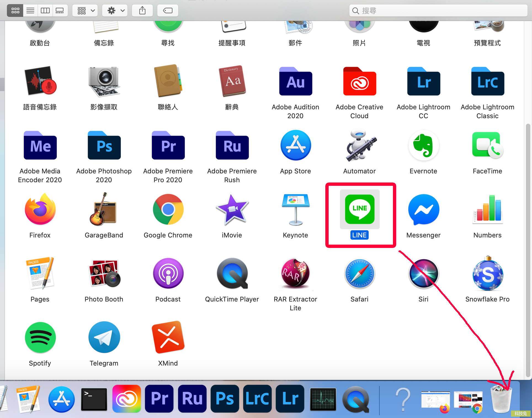Click the Edit Tags toolbar button
This screenshot has width=532, height=418.
point(168,10)
